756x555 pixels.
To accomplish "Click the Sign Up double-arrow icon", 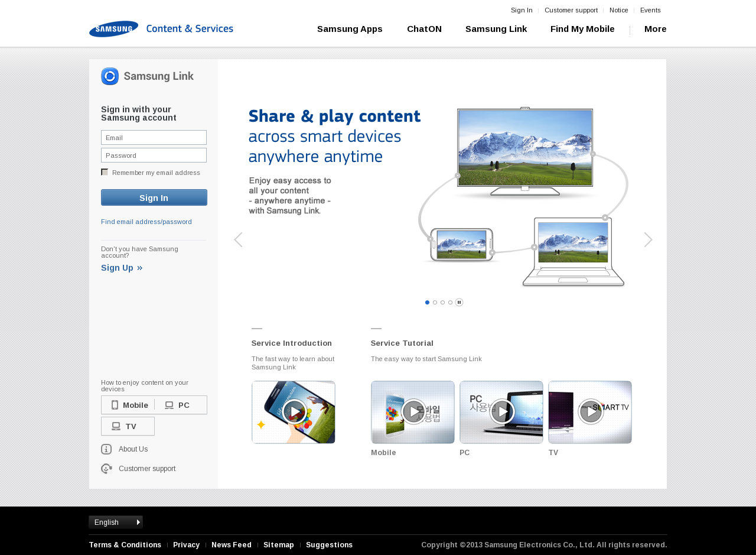I will click(140, 268).
